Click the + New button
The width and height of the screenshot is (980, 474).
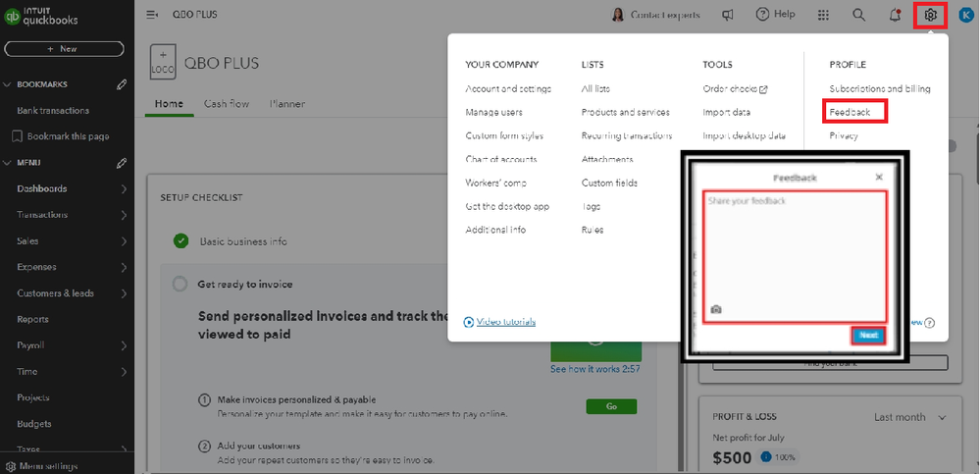click(x=64, y=49)
